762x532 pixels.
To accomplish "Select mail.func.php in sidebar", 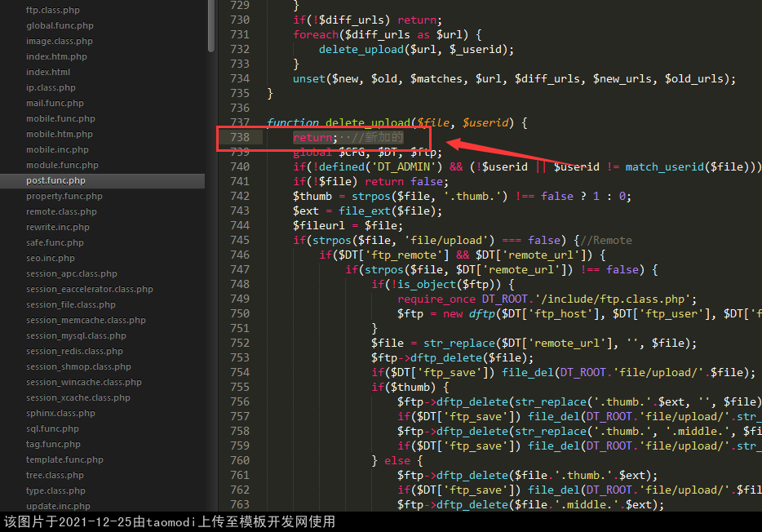I will coord(55,104).
